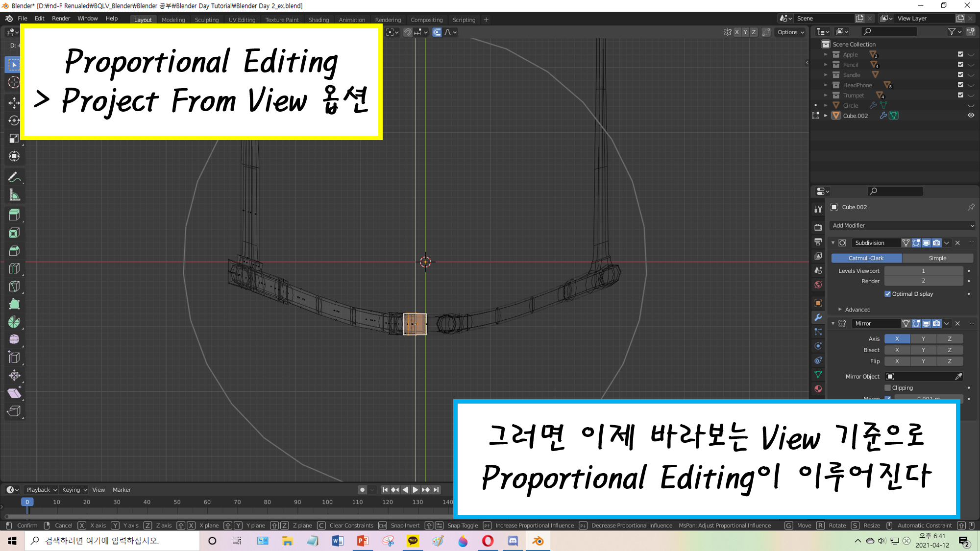Select the Measure tool
This screenshot has height=551, width=980.
tap(14, 195)
